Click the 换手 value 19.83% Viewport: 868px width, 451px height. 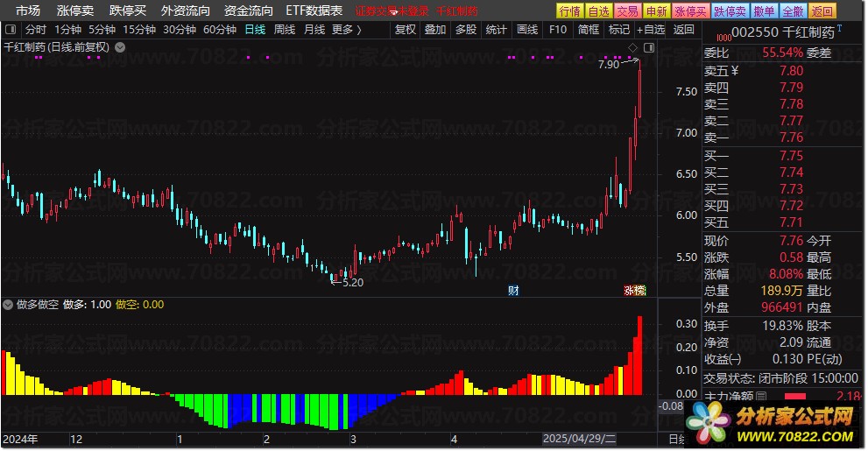pos(783,326)
